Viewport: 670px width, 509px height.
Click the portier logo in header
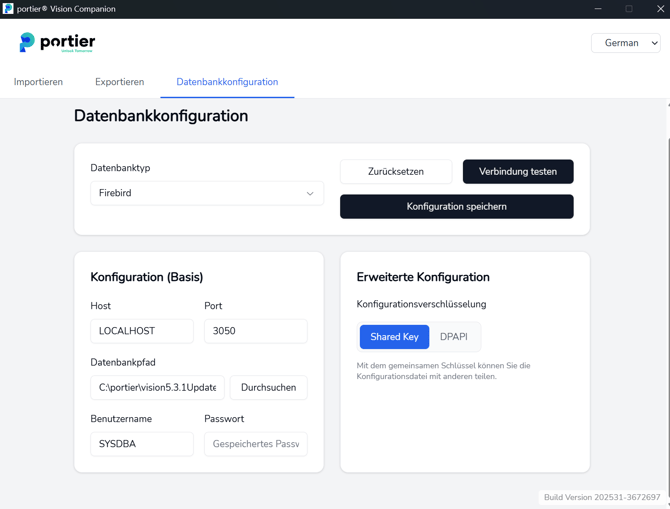point(57,42)
